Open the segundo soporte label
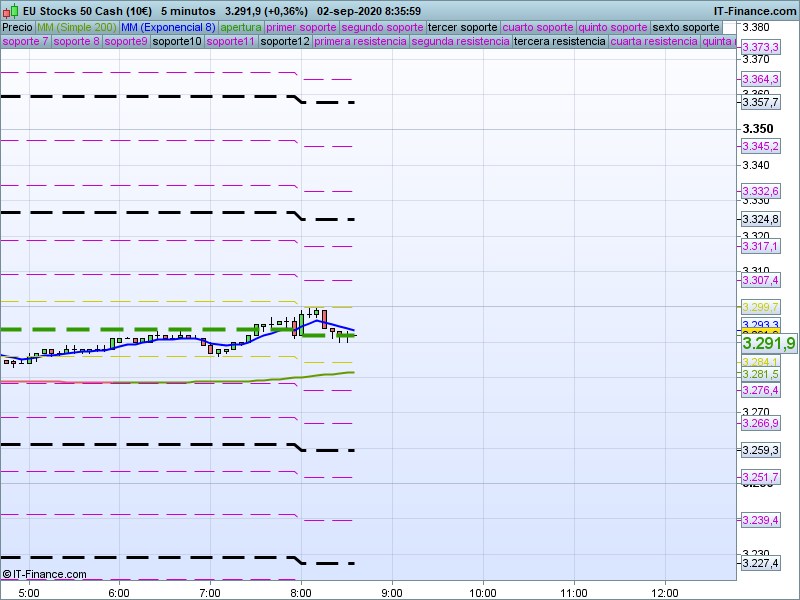Screen dimensions: 800x600 tap(382, 28)
